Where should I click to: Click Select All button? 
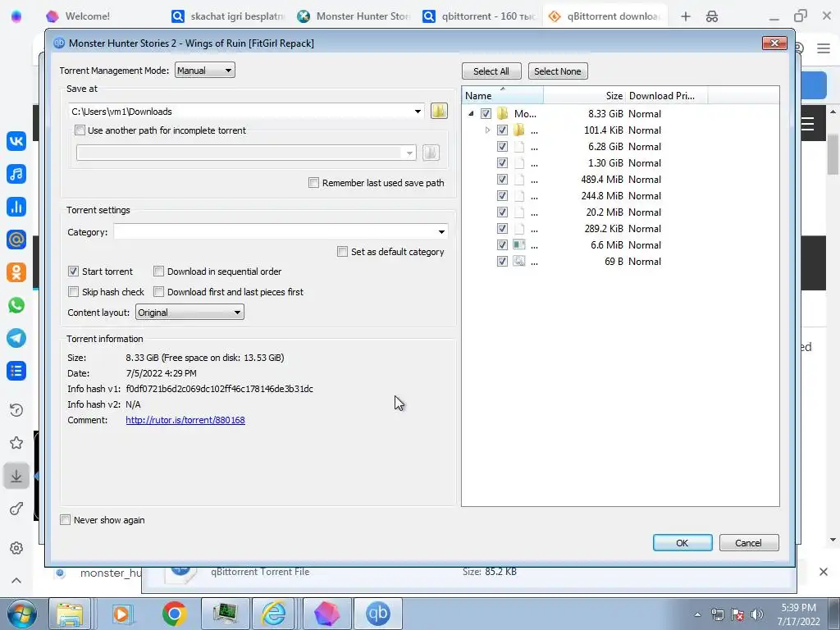[491, 71]
